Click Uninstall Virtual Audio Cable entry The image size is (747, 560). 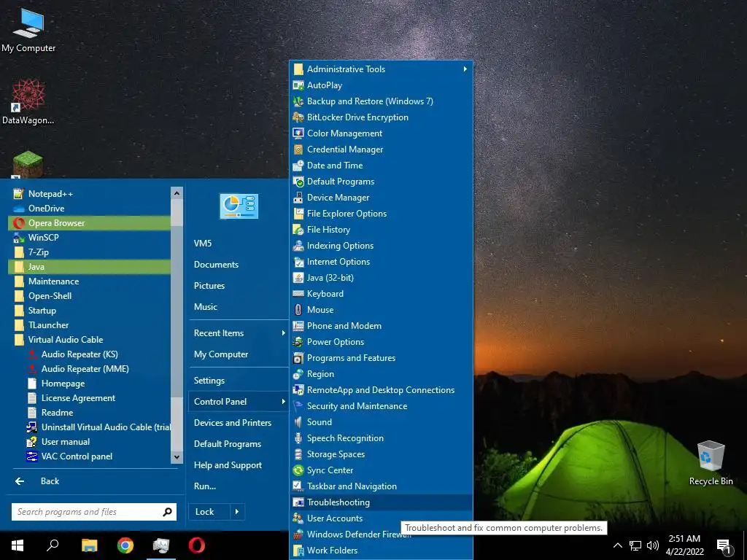99,427
